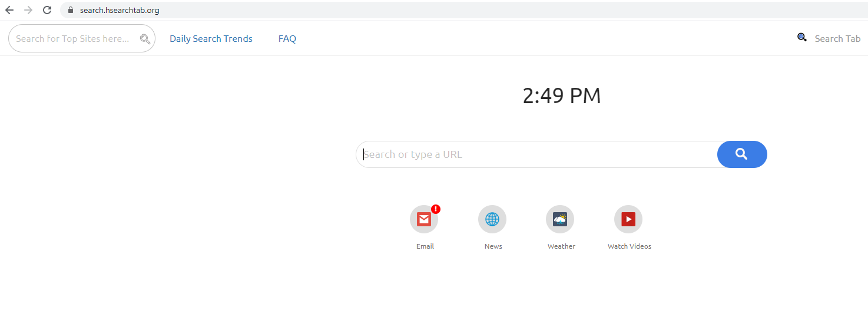Open the FAQ link
Image resolution: width=868 pixels, height=330 pixels.
pyautogui.click(x=287, y=39)
